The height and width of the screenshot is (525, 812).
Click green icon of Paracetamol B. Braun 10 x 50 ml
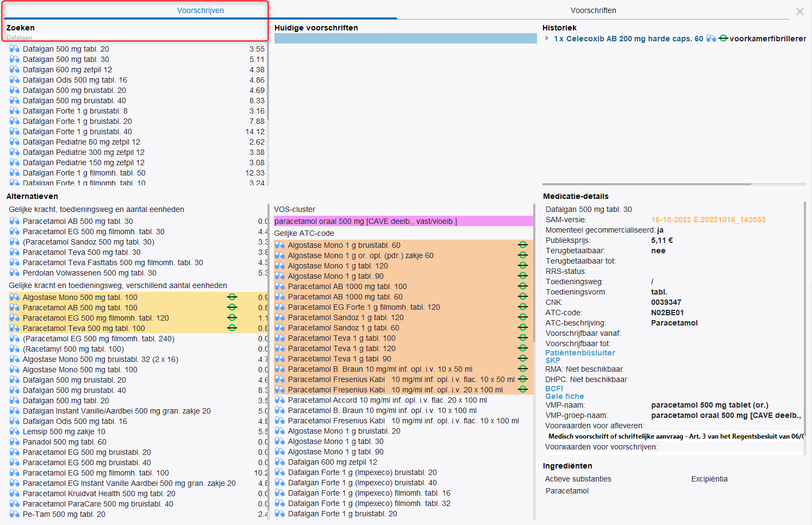coord(523,368)
